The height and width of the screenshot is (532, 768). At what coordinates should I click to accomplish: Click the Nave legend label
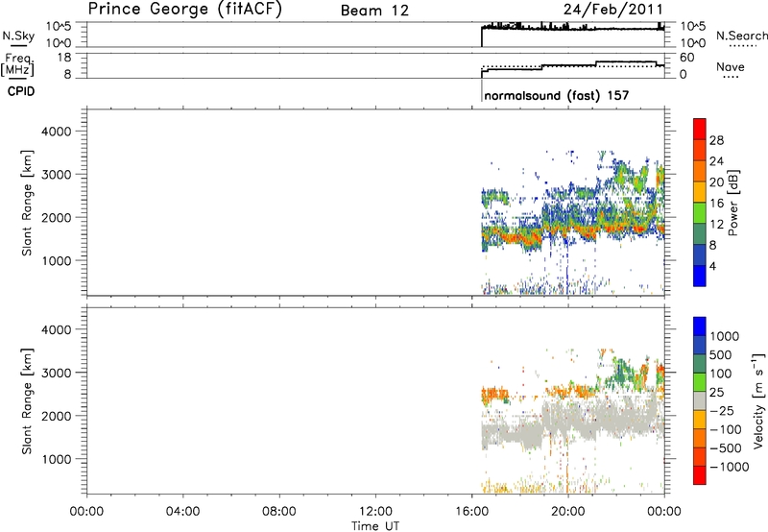[731, 66]
